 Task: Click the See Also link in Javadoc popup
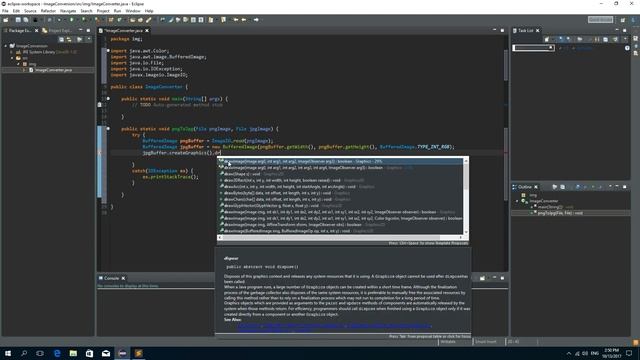[334, 326]
